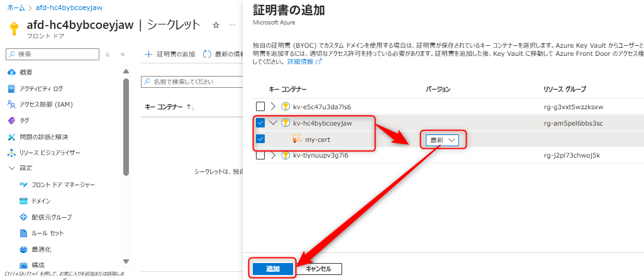Open the more options ellipsis in header
Image resolution: width=644 pixels, height=280 pixels.
point(232,25)
